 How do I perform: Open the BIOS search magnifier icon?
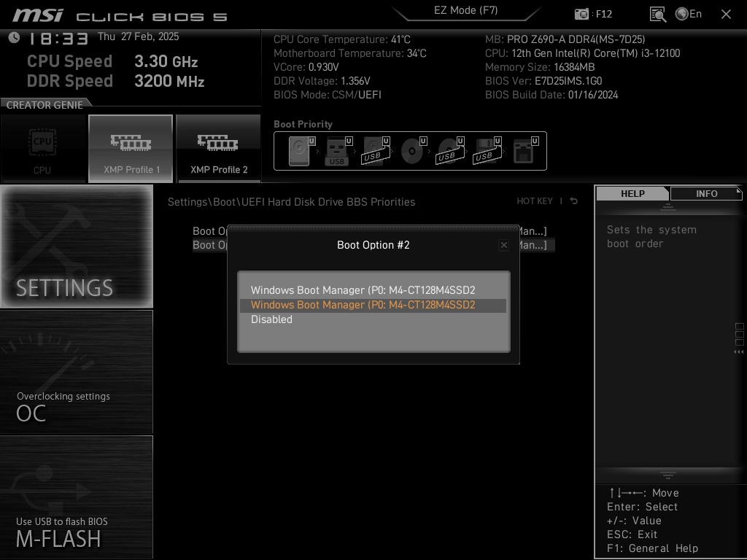tap(657, 15)
